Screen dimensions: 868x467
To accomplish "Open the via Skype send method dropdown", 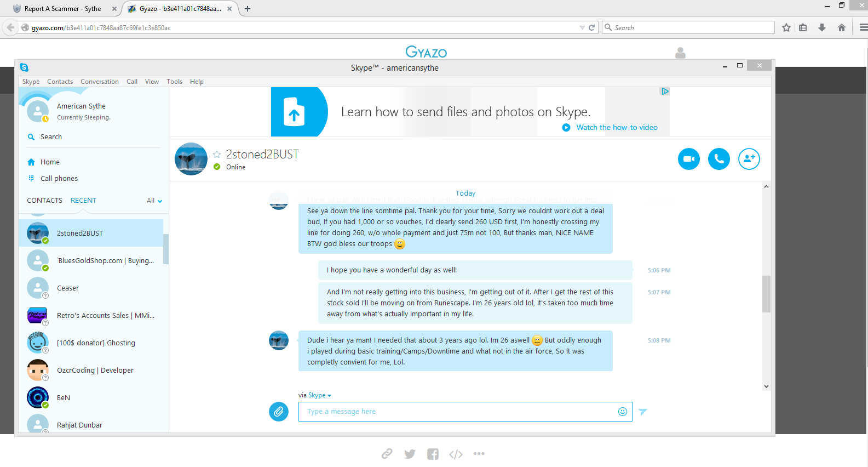I will 320,395.
